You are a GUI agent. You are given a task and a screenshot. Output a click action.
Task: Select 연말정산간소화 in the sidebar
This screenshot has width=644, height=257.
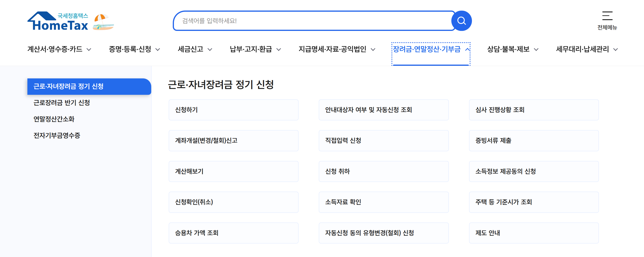coord(54,119)
